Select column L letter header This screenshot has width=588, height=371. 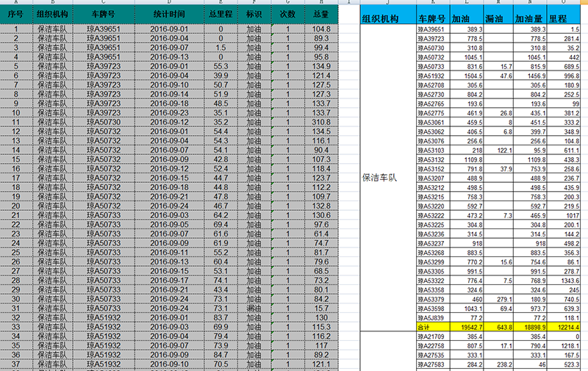click(465, 3)
